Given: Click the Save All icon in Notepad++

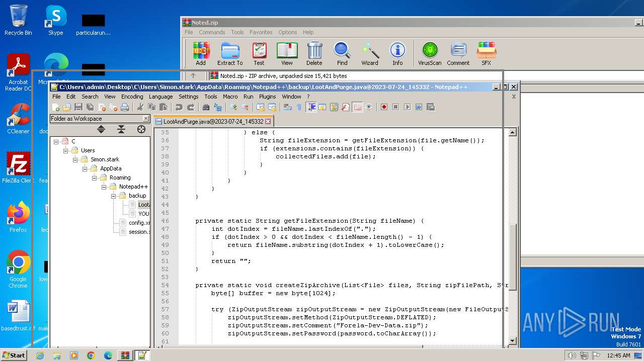Looking at the screenshot, I should pyautogui.click(x=90, y=107).
